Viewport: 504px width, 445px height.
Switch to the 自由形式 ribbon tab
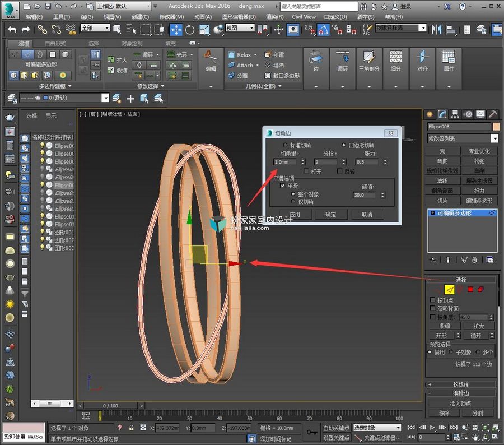click(55, 43)
